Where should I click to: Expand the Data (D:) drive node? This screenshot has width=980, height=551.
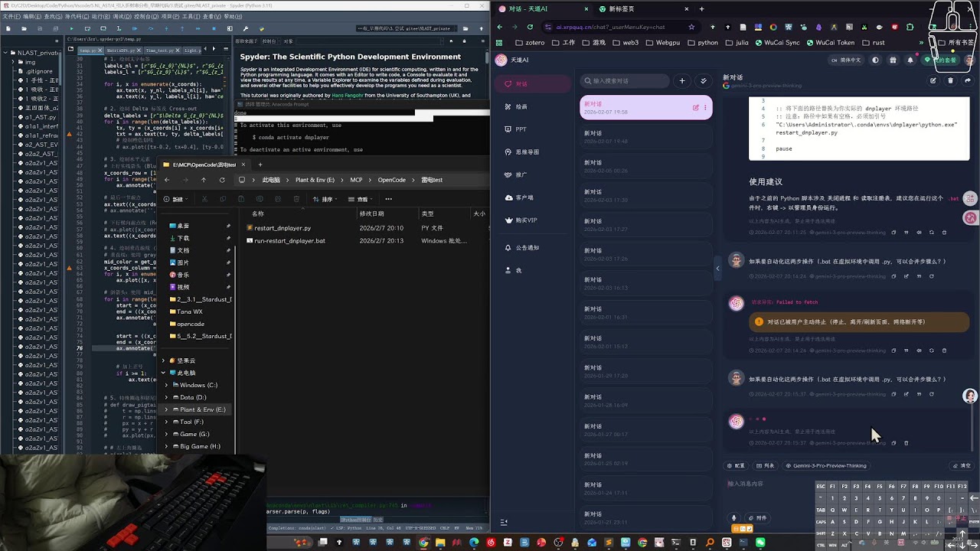[x=166, y=397]
